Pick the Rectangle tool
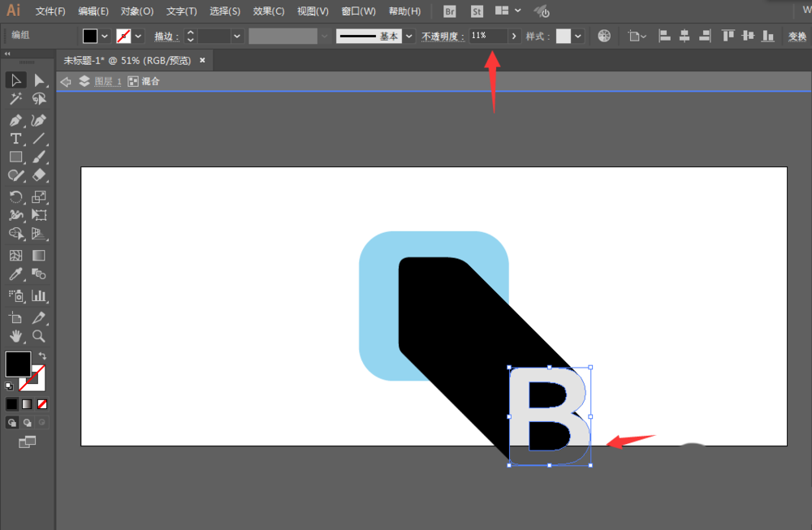The width and height of the screenshot is (812, 530). click(x=15, y=157)
